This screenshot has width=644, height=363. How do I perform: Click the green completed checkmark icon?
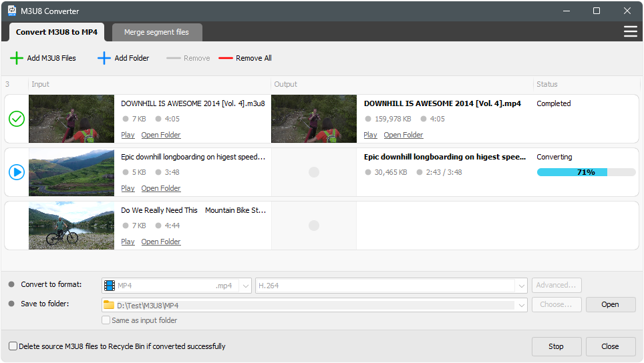tap(17, 119)
